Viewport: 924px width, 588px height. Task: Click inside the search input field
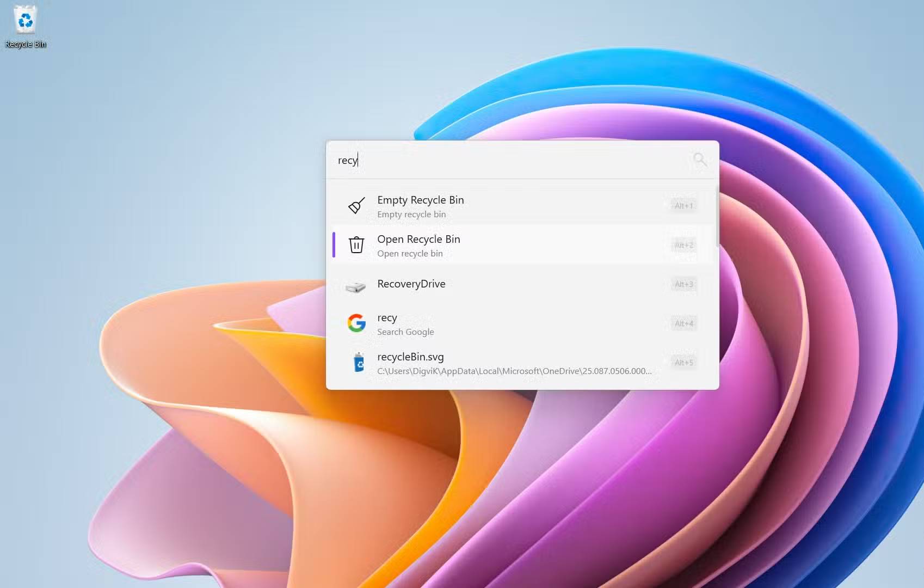tap(490, 160)
